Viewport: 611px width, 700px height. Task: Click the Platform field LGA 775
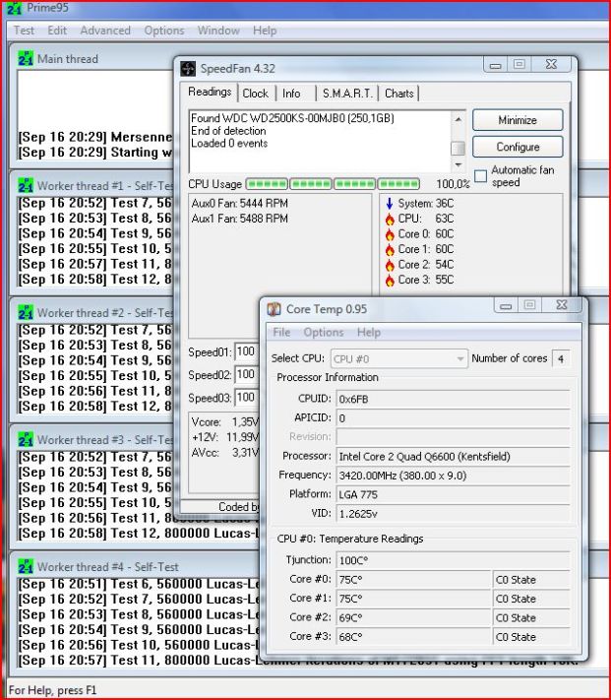454,494
